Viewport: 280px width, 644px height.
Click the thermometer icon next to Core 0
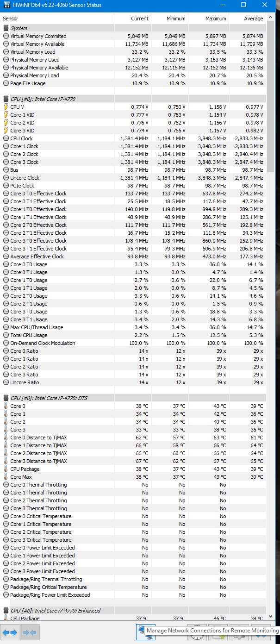pyautogui.click(x=6, y=406)
